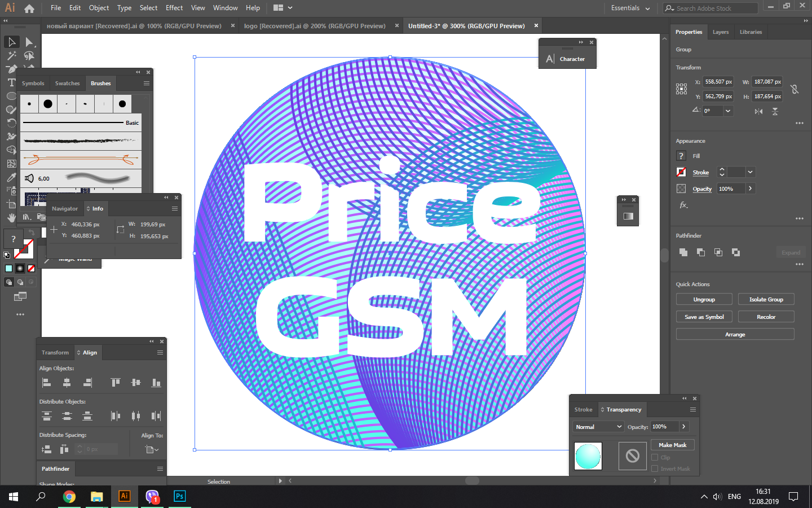Click Horizontal Align Left in Align panel
The height and width of the screenshot is (508, 812).
pyautogui.click(x=47, y=383)
